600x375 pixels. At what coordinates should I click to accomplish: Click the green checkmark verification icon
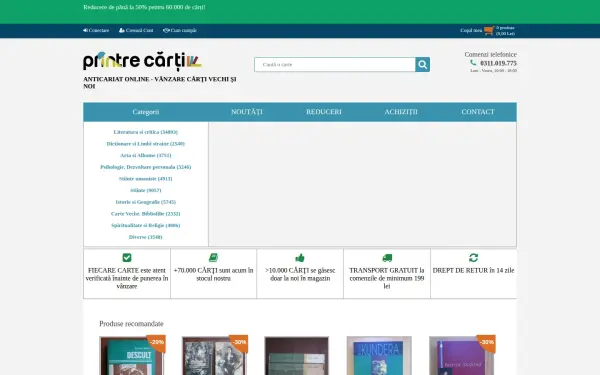(127, 258)
